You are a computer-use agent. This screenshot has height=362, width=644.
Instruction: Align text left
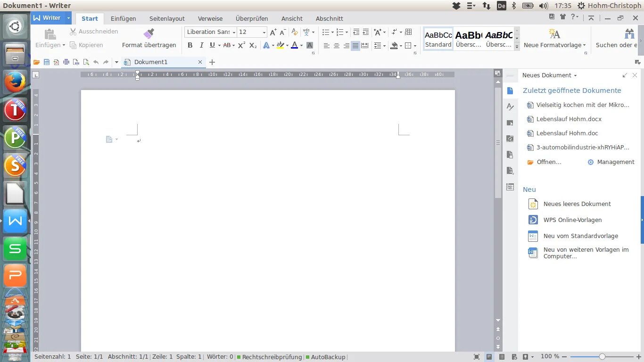[x=327, y=46]
